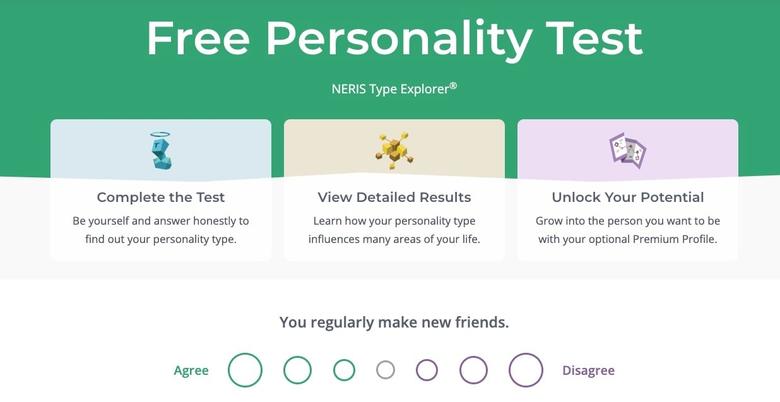The height and width of the screenshot is (402, 780).
Task: Click the NERIS Type Explorer subtitle
Action: (394, 88)
